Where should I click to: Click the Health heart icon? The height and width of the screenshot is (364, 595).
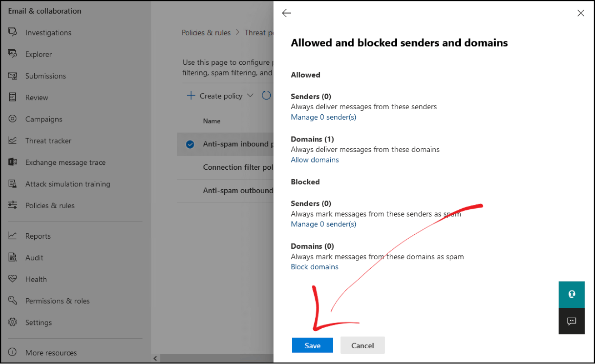12,279
